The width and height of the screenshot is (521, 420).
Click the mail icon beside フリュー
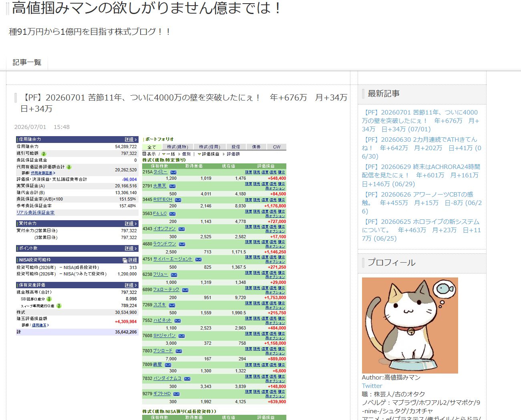tap(174, 275)
